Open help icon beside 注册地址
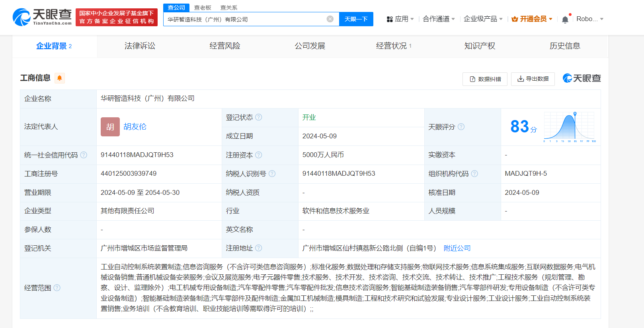 pos(259,248)
